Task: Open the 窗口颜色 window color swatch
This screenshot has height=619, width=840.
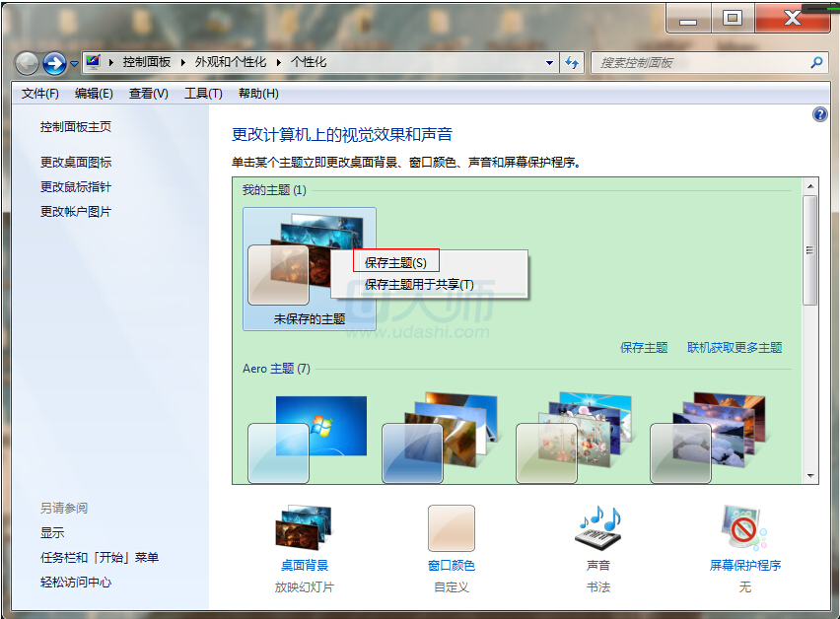Action: (x=452, y=530)
